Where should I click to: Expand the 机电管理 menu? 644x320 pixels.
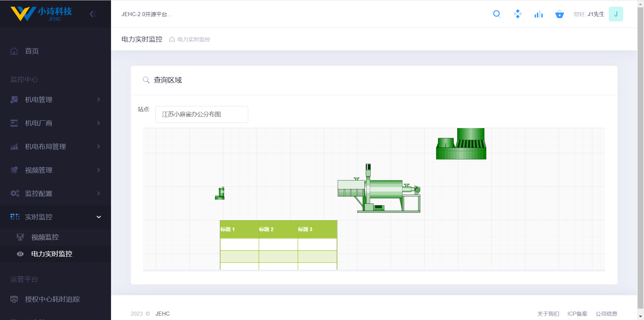[x=55, y=100]
